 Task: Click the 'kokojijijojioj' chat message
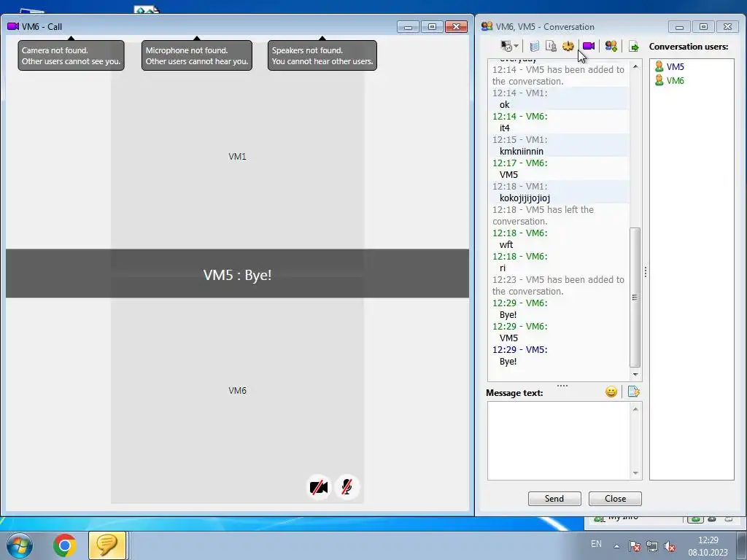[525, 198]
